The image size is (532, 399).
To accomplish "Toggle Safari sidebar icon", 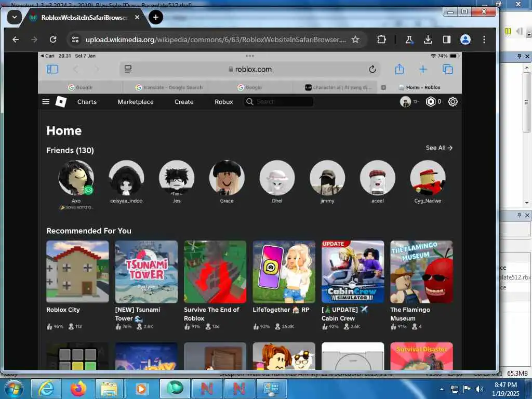I will [x=52, y=69].
